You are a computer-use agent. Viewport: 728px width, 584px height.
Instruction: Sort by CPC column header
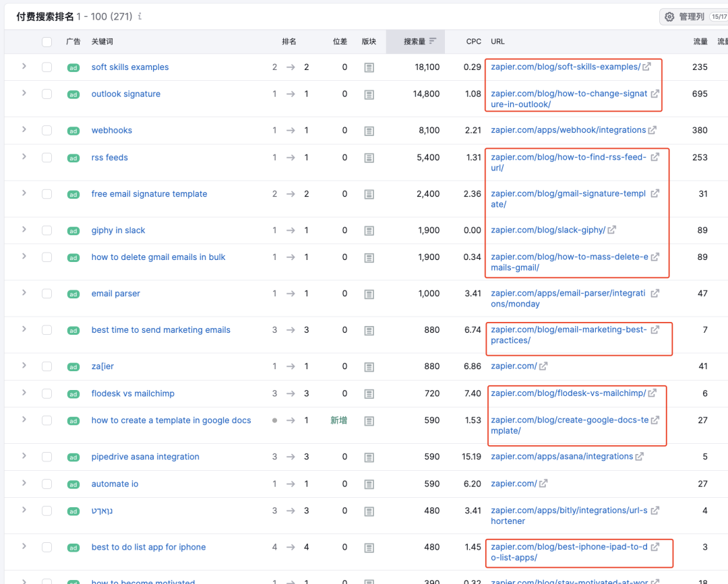tap(474, 41)
